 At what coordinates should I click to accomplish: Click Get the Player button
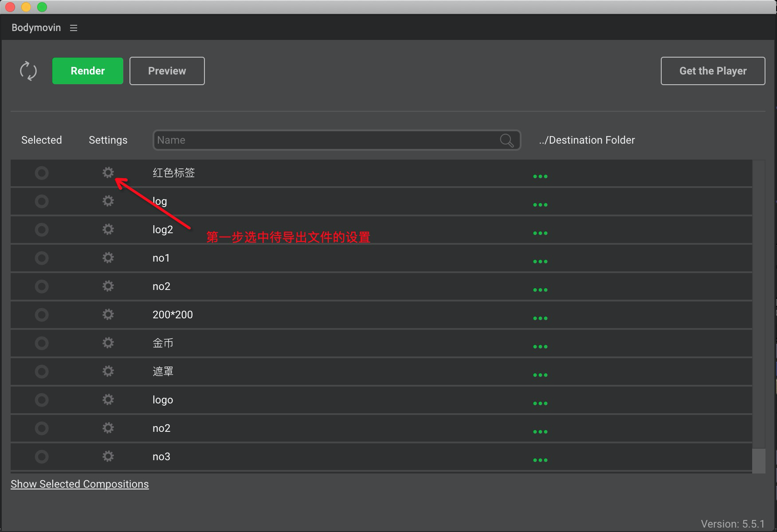pyautogui.click(x=713, y=71)
